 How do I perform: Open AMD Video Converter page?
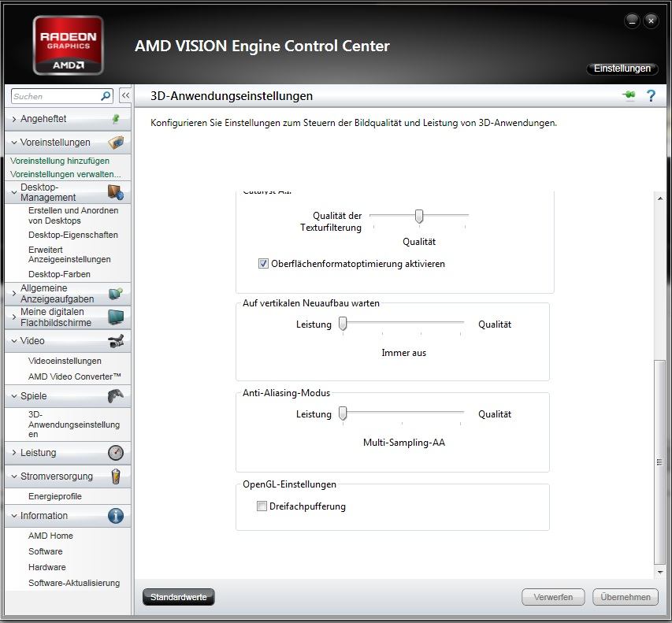(75, 376)
